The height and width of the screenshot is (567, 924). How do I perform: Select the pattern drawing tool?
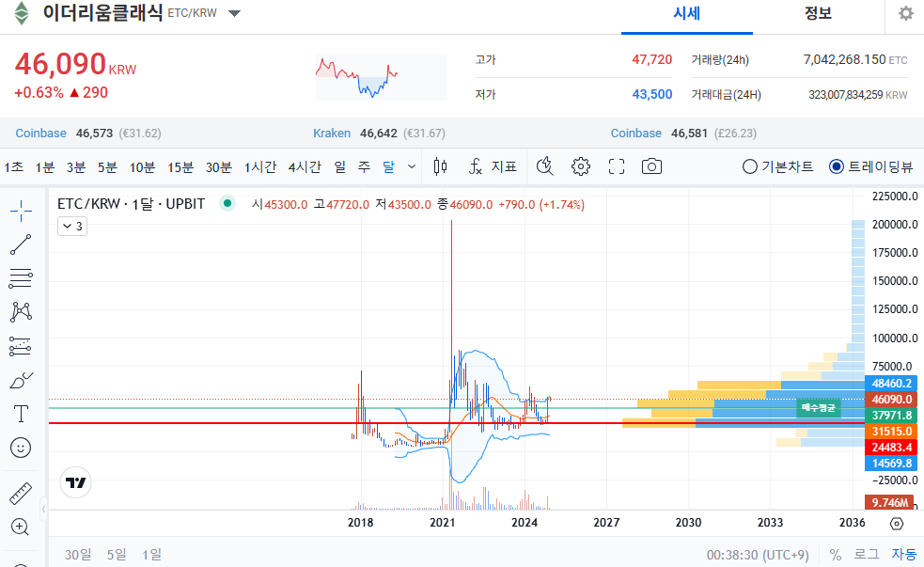pos(21,312)
